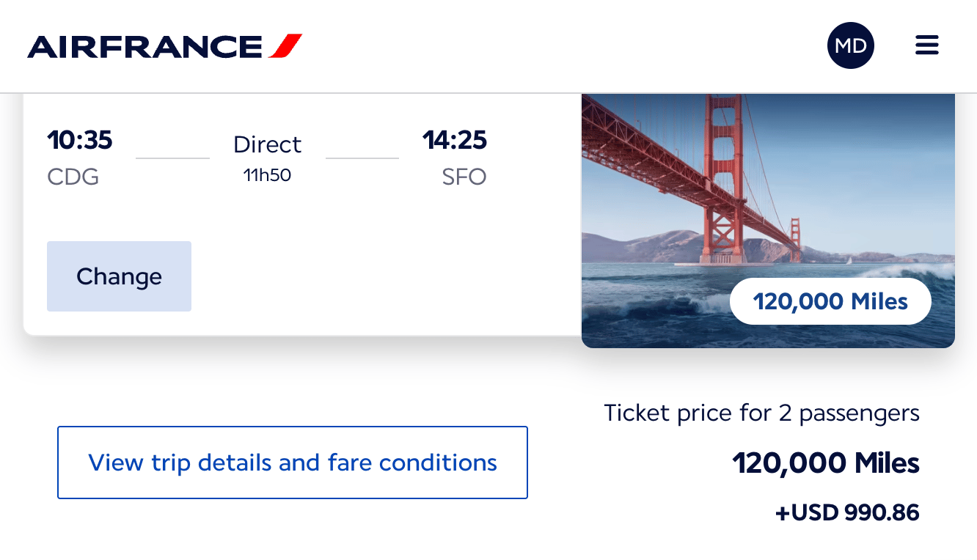Image resolution: width=977 pixels, height=560 pixels.
Task: Click the Direct flight label
Action: tap(267, 144)
